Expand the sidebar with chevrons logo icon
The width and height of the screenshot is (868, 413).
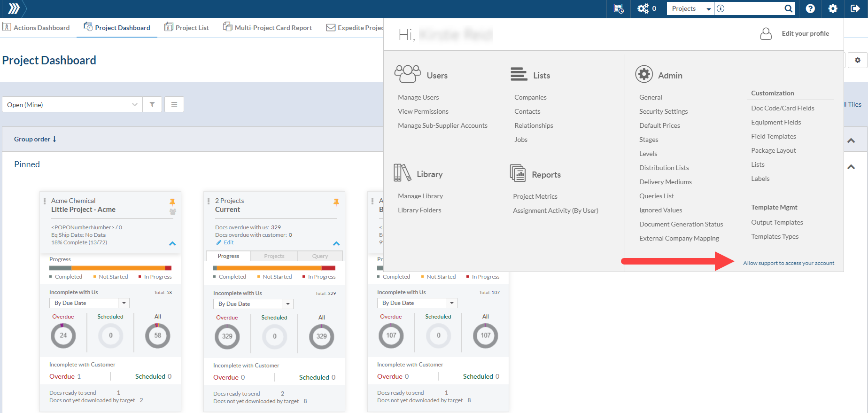click(x=14, y=8)
